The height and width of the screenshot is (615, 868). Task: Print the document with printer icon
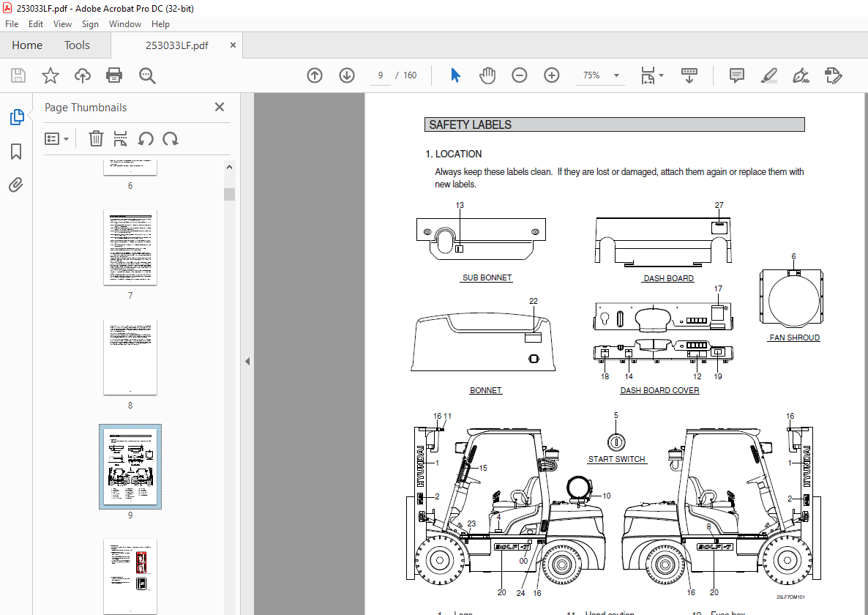click(x=114, y=75)
